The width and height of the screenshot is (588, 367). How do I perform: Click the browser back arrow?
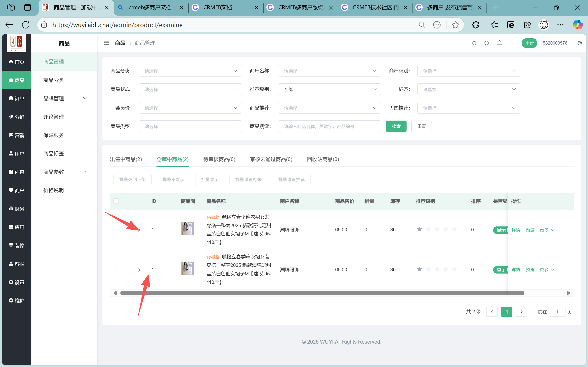9,25
